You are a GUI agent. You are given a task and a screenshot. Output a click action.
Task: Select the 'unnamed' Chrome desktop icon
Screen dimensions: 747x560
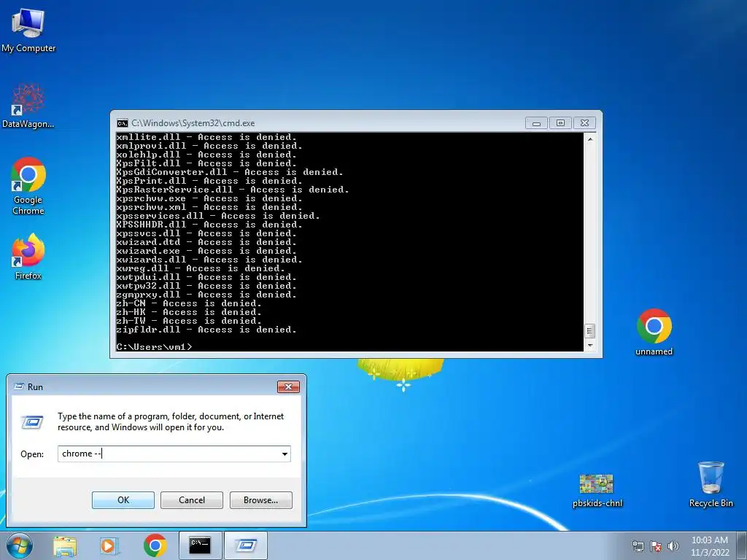654,332
